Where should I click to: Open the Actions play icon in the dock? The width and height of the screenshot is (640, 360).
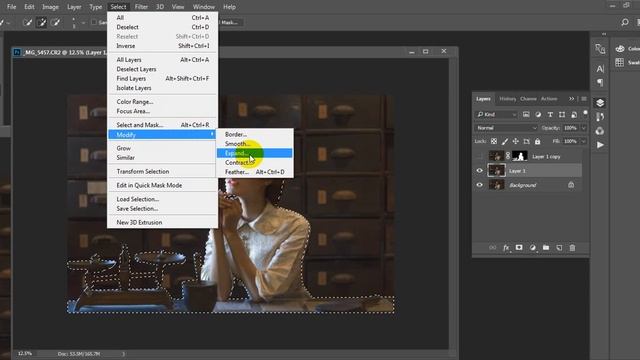pos(600,145)
